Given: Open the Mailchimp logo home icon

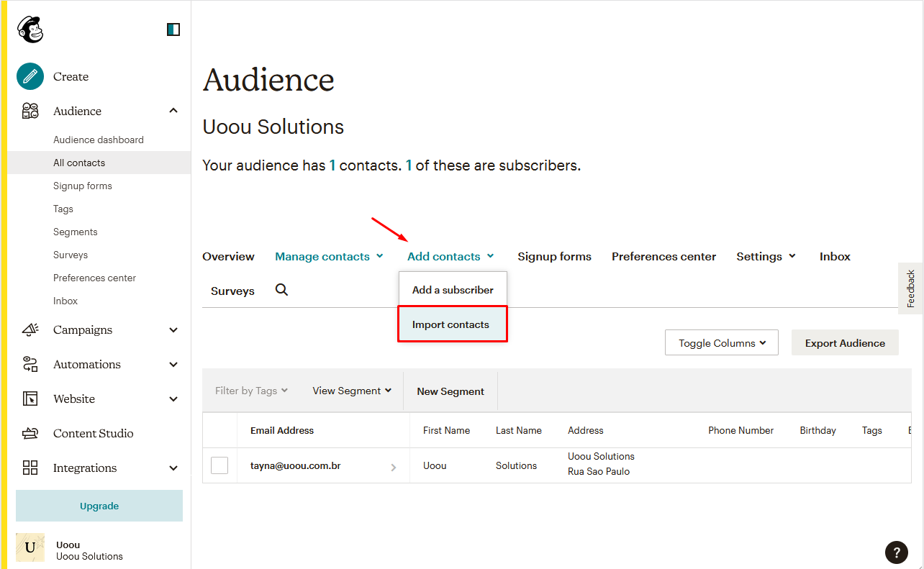Looking at the screenshot, I should [x=30, y=29].
